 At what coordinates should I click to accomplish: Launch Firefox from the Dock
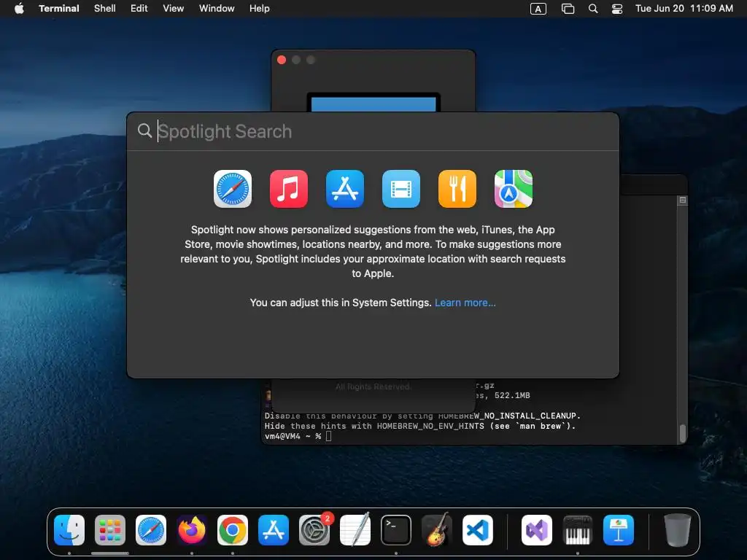[x=192, y=530]
